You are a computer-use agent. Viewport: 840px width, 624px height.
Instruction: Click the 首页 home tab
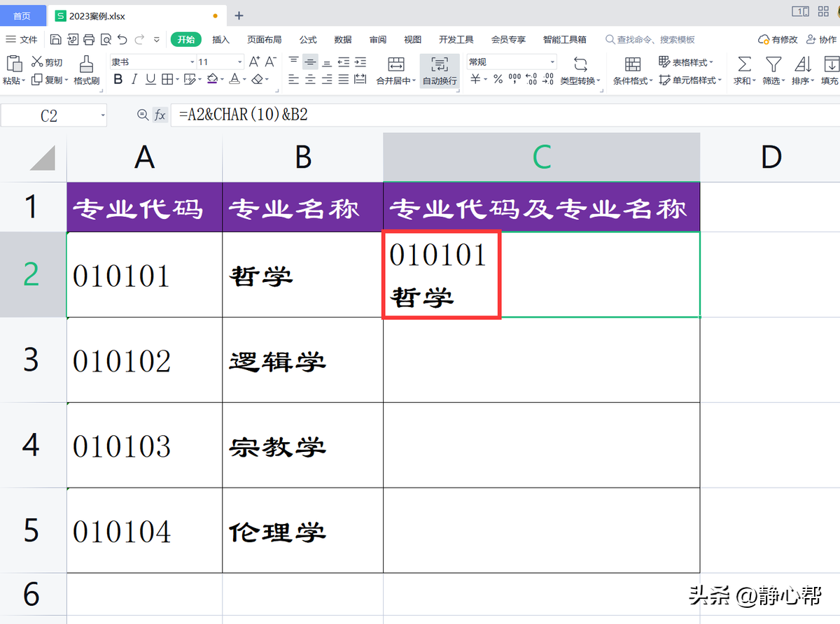coord(22,15)
